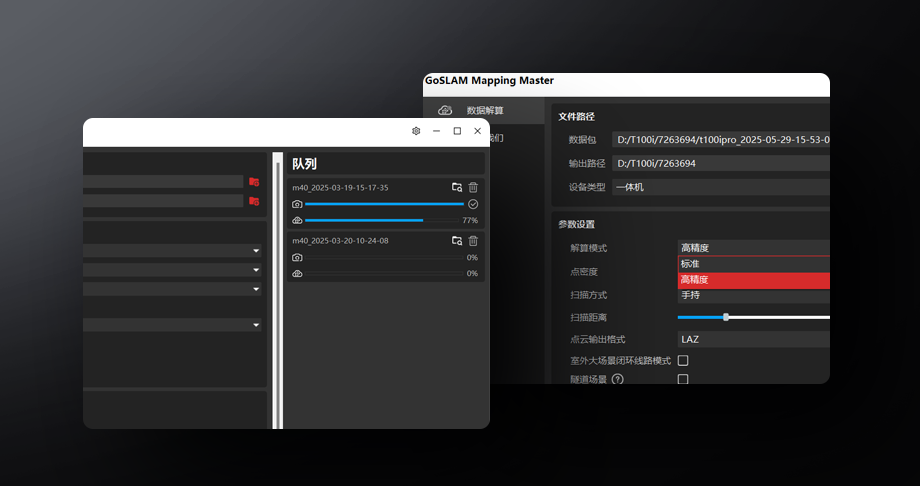Click the full camera progress bar of m40_2025-03-19-15-17-35
920x486 pixels.
click(x=384, y=204)
